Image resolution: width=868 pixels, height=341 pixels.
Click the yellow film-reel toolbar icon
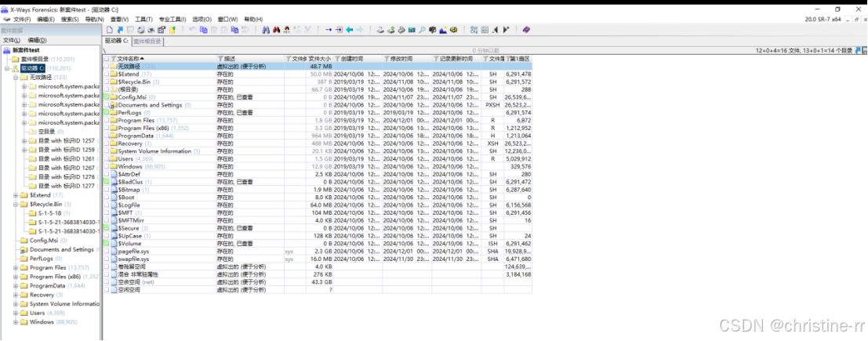453,30
